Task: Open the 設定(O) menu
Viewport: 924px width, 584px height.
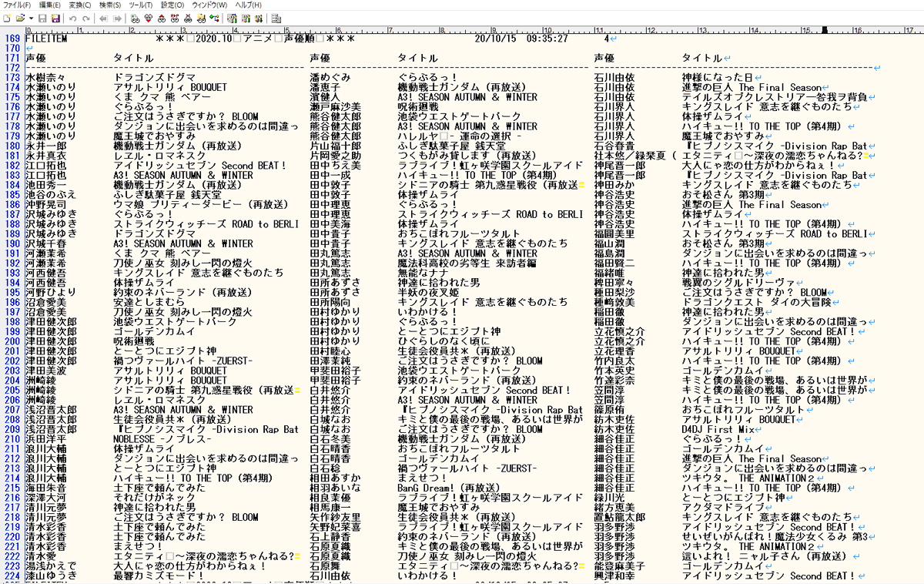Action: click(172, 5)
